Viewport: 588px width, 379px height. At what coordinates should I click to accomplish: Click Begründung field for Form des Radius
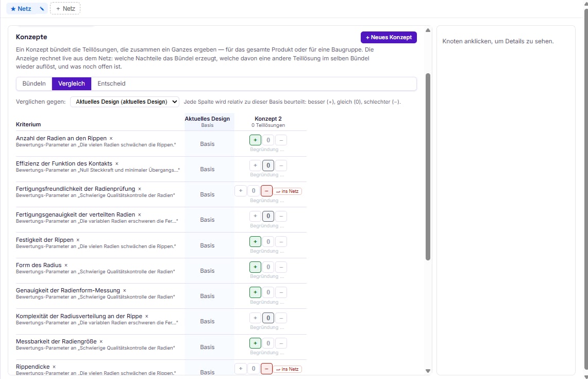(268, 276)
